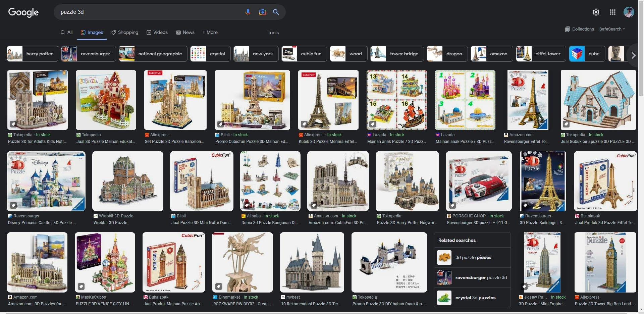Open the Tower Bridge foam puzzle thumbnail
This screenshot has width=644, height=314.
pyautogui.click(x=389, y=262)
